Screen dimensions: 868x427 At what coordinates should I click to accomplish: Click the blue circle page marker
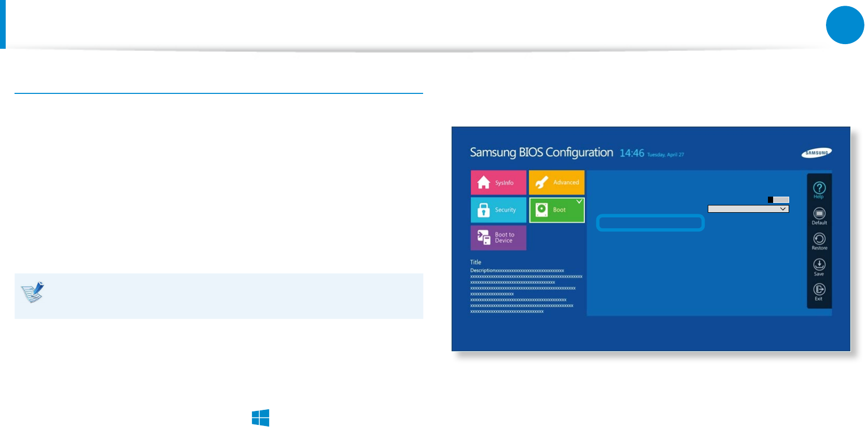tap(845, 25)
